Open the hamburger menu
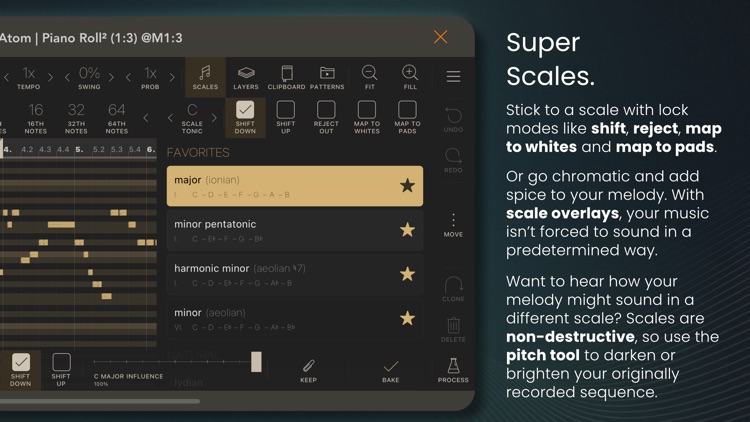This screenshot has width=750, height=422. point(453,77)
